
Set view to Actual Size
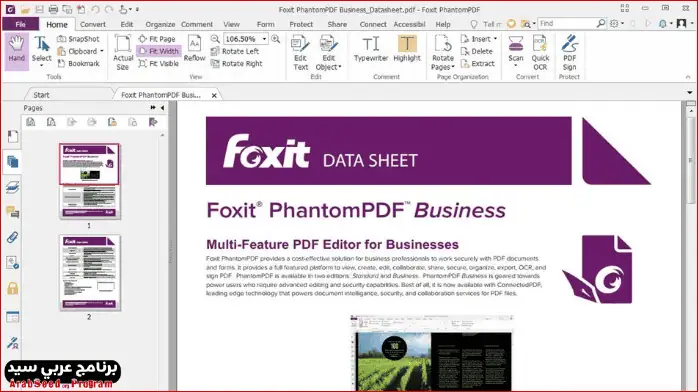click(122, 52)
